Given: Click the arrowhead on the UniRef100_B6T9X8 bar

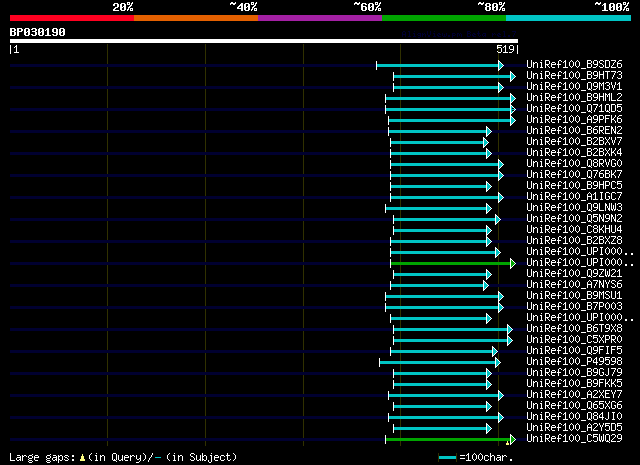Looking at the screenshot, I should click(x=510, y=329).
